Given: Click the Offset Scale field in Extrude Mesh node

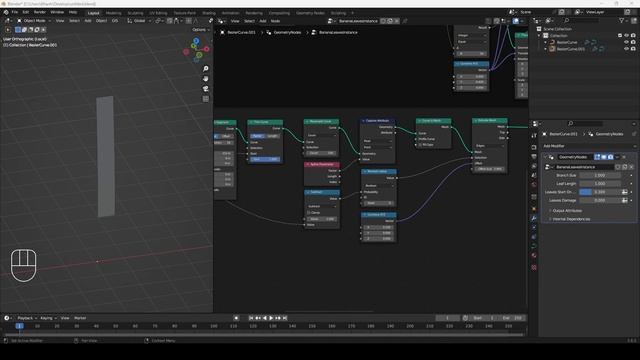Looking at the screenshot, I should click(490, 169).
